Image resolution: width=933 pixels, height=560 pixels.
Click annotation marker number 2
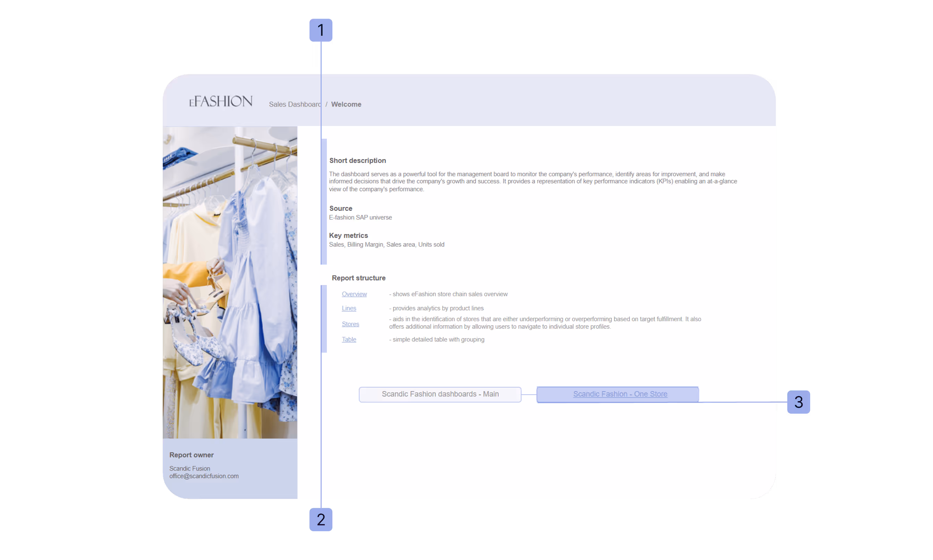click(x=321, y=519)
